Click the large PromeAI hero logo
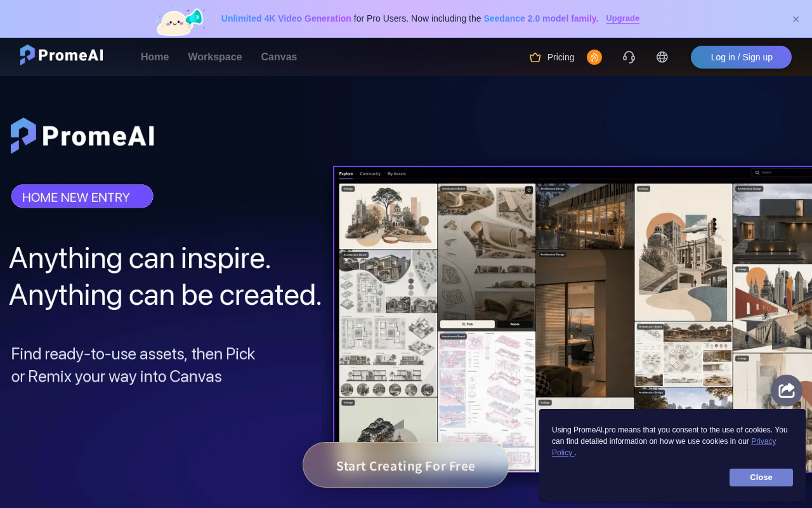The image size is (812, 508). pyautogui.click(x=82, y=136)
